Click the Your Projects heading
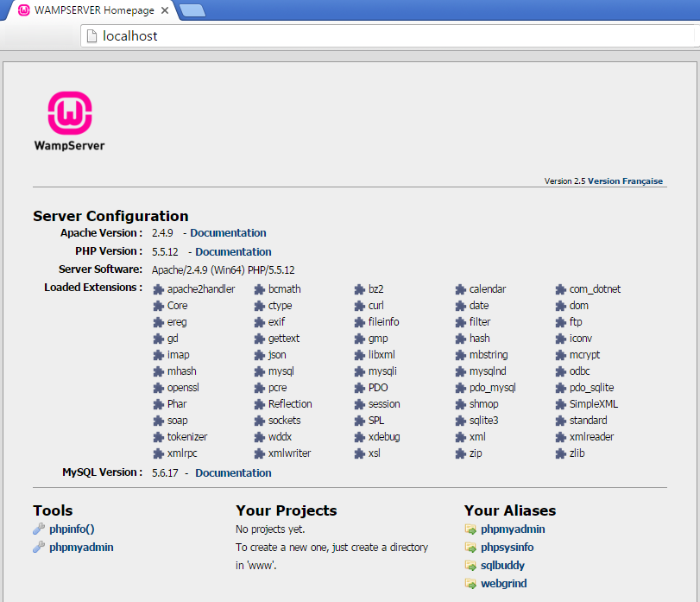The width and height of the screenshot is (700, 602). (x=287, y=510)
